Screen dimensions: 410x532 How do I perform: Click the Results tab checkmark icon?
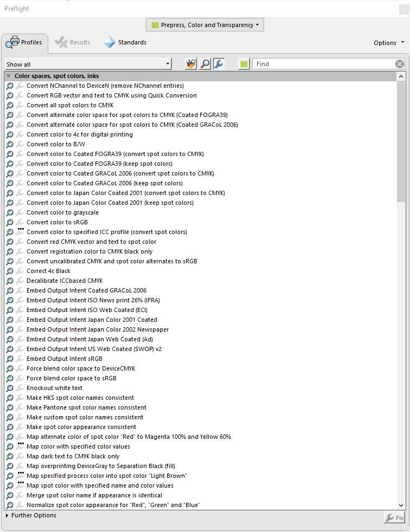coord(61,42)
